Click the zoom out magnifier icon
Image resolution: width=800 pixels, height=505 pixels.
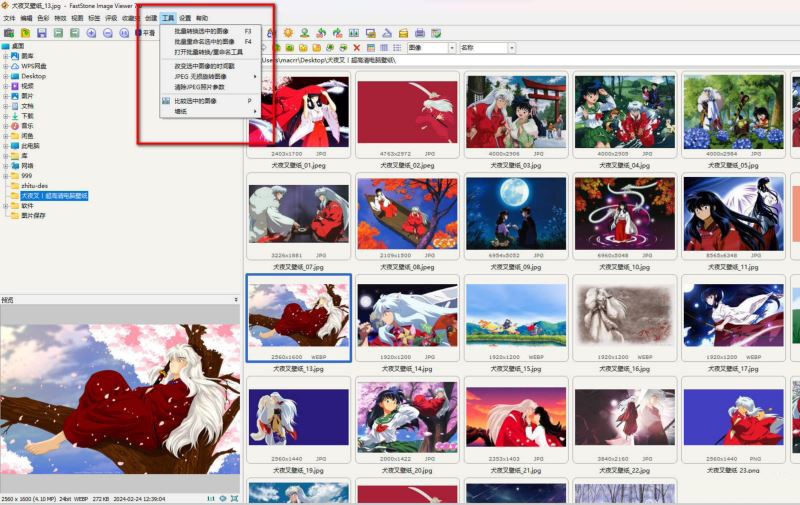point(108,33)
